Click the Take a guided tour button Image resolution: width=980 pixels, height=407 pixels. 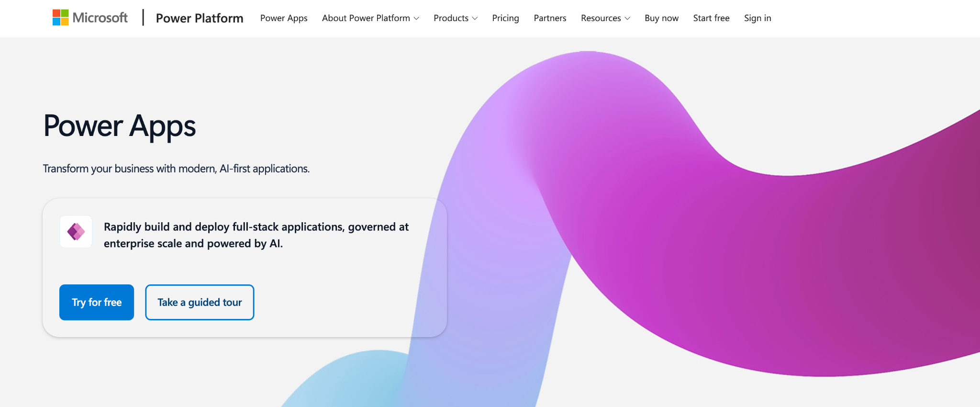200,302
